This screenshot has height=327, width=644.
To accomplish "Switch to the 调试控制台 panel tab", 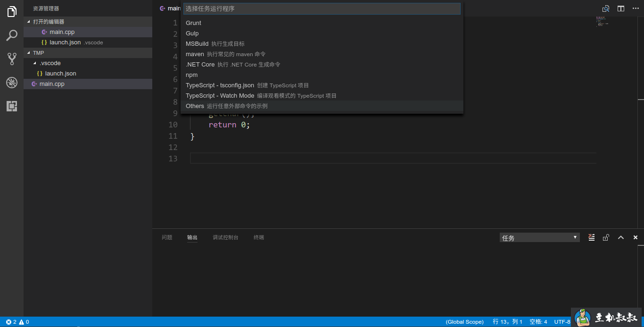I will (x=225, y=237).
